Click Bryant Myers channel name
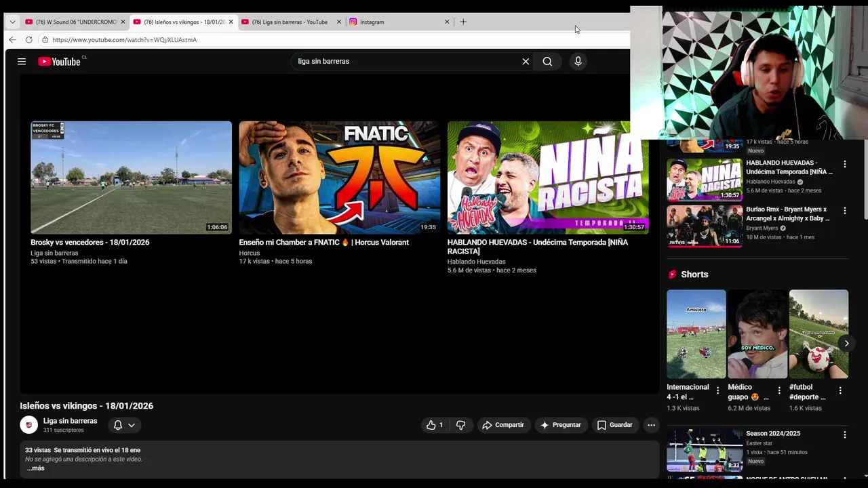The width and height of the screenshot is (868, 488). pos(762,228)
